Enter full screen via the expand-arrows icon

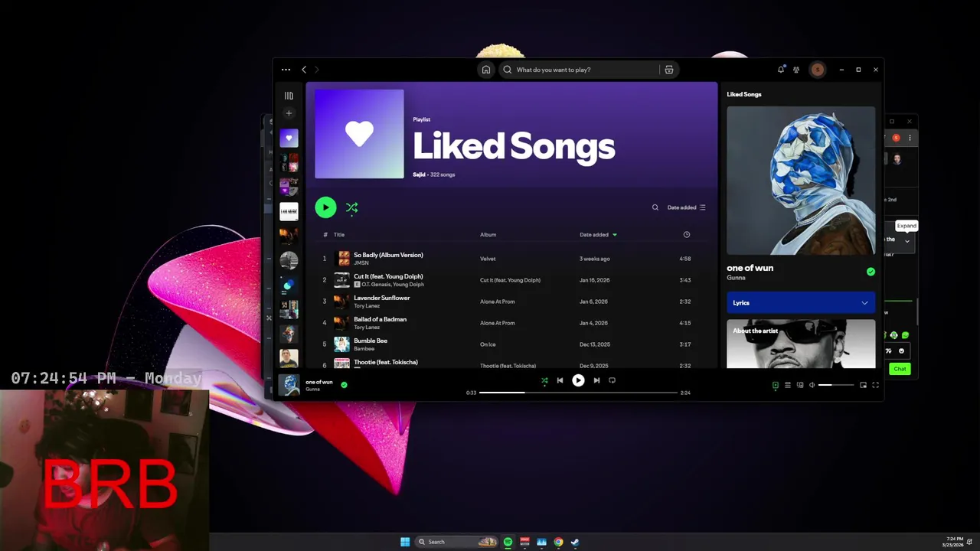pyautogui.click(x=875, y=385)
